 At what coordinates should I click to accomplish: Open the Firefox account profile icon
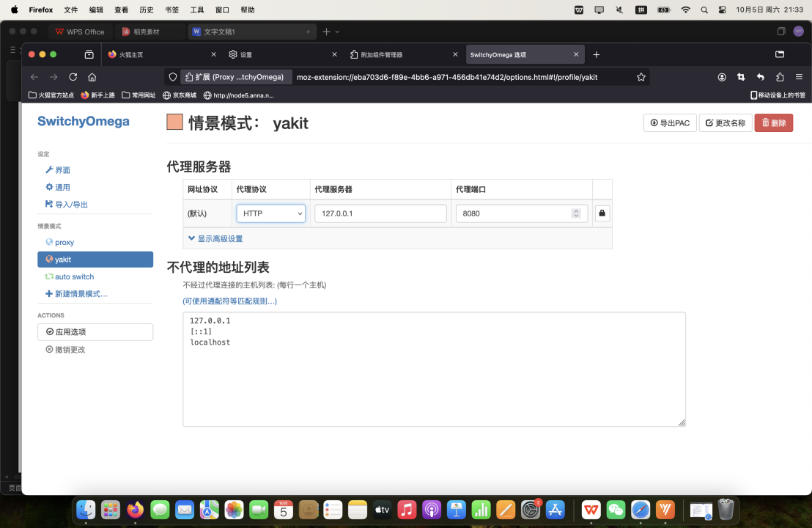[x=722, y=77]
